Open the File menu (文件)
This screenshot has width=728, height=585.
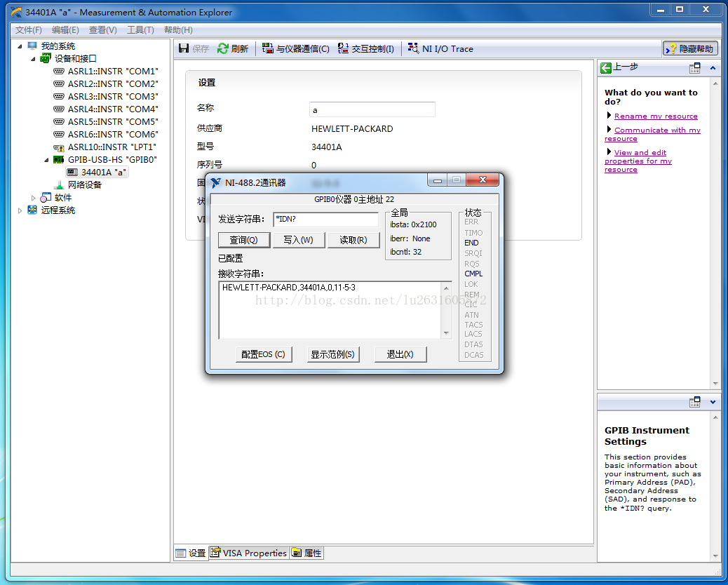coord(28,29)
